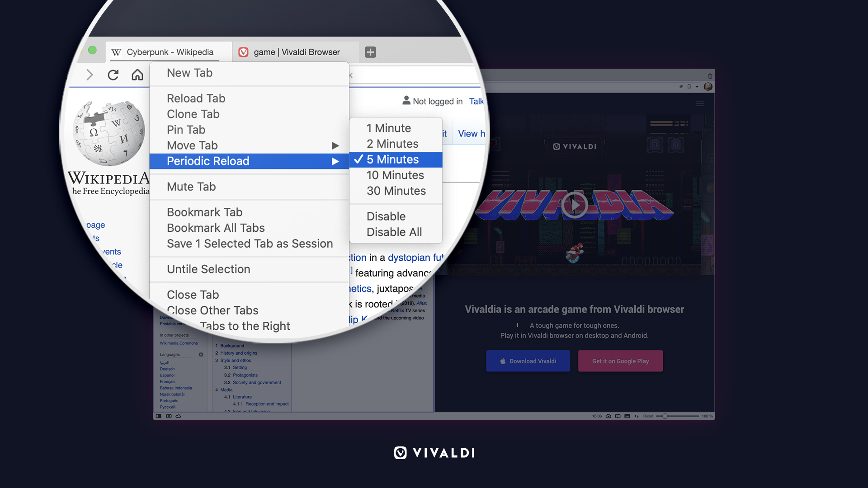
Task: Click the Download Vivaldi button
Action: (x=528, y=361)
